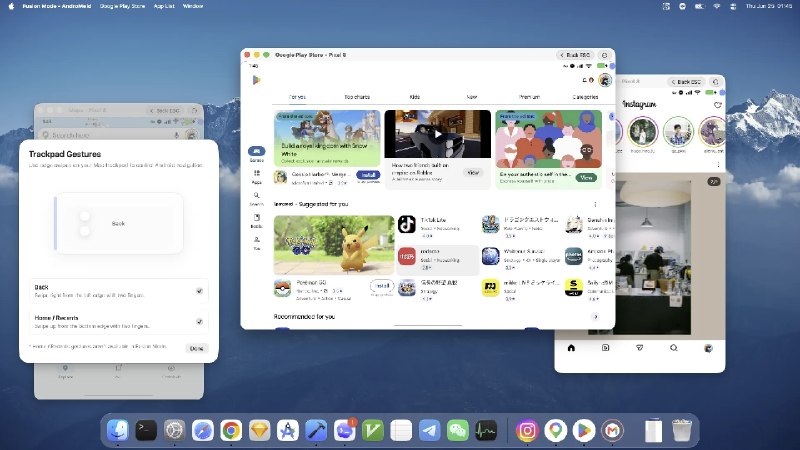
Task: Open Pokémon GO pokeball app icon
Action: [x=282, y=289]
